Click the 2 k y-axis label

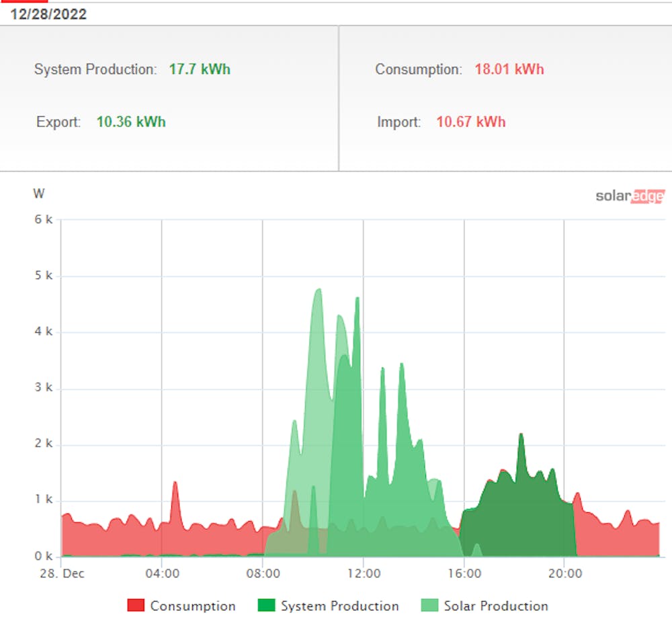click(43, 443)
